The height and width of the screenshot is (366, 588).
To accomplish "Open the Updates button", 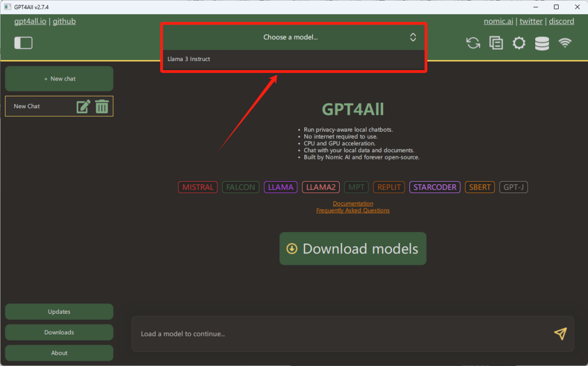I will (x=59, y=312).
